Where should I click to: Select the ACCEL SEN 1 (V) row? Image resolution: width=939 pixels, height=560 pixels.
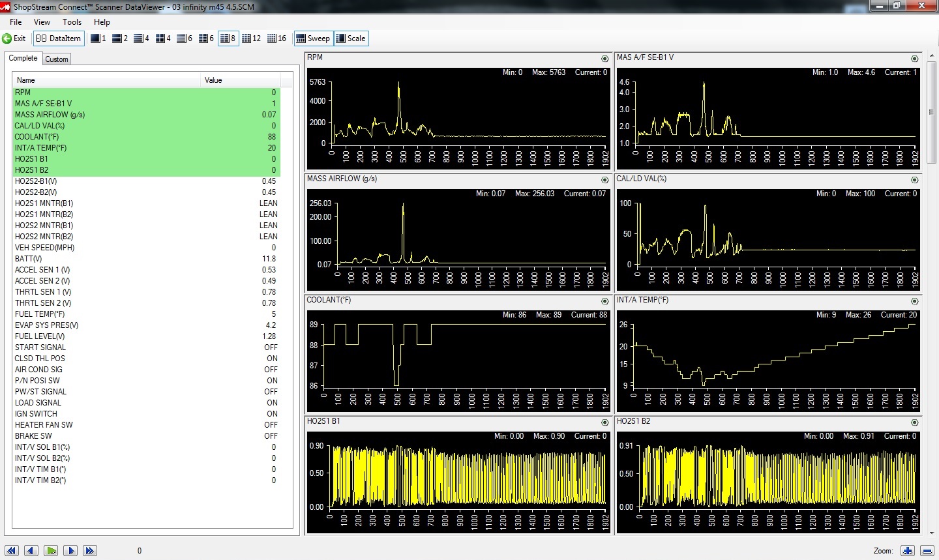pyautogui.click(x=146, y=270)
